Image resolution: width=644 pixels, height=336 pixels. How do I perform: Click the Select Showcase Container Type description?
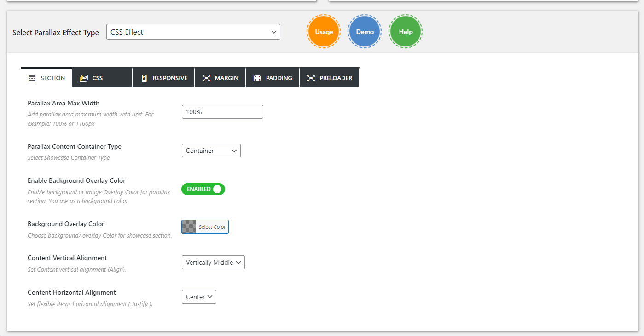pos(69,158)
